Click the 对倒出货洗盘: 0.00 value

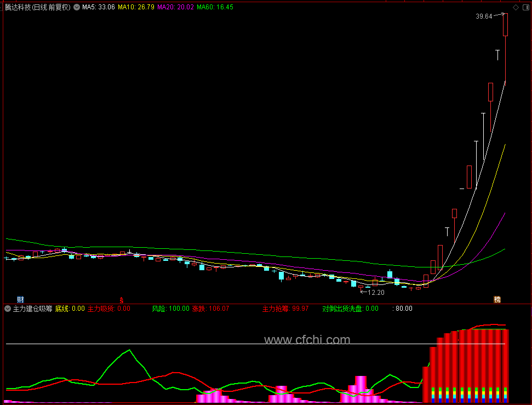click(350, 309)
